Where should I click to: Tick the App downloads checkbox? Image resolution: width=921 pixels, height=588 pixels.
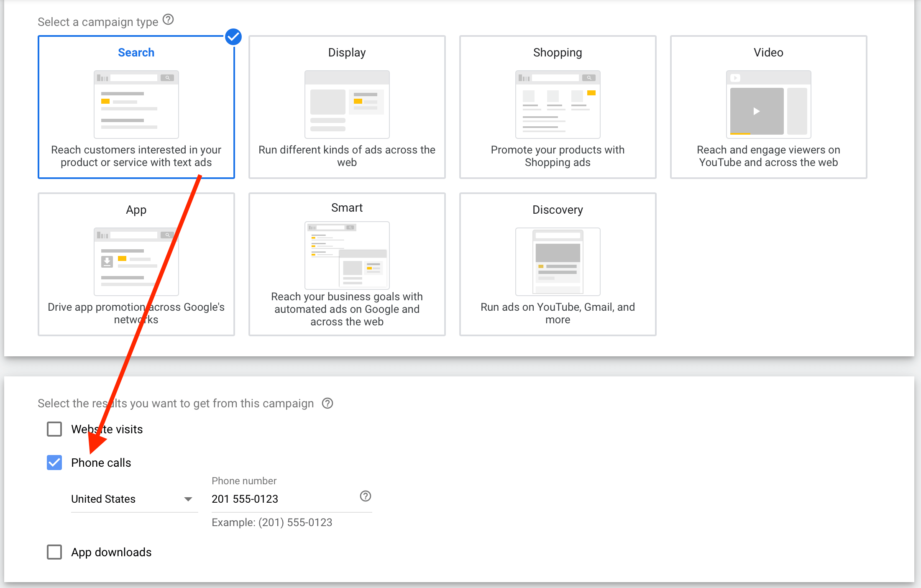(54, 552)
